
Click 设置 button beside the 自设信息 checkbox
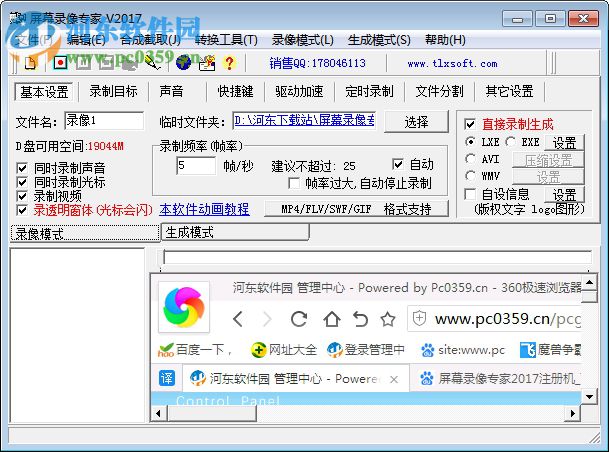click(564, 195)
